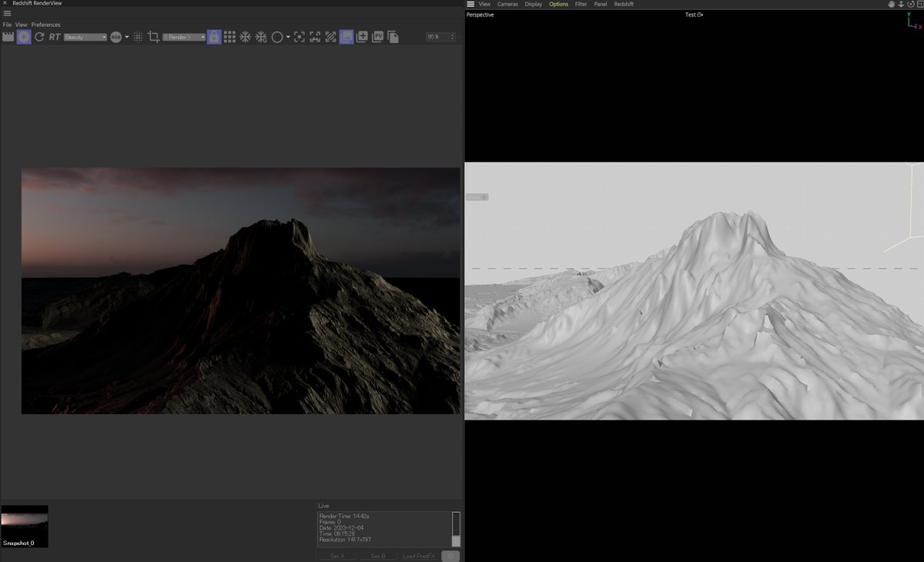924x562 pixels.
Task: Click the clapperboard render icon in RenderView
Action: coord(8,36)
